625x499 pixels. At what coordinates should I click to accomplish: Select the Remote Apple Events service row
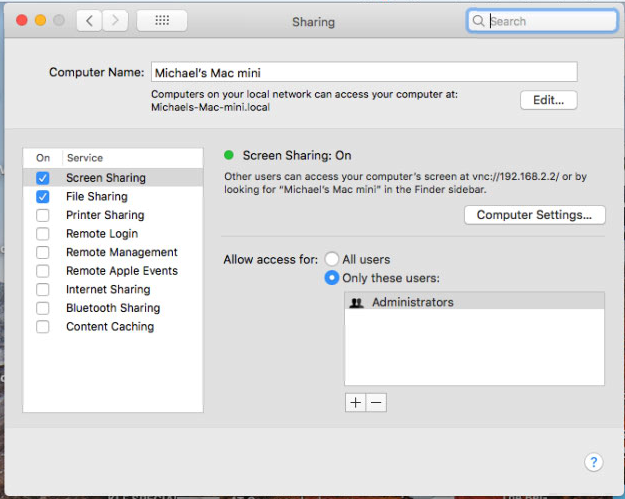point(113,271)
